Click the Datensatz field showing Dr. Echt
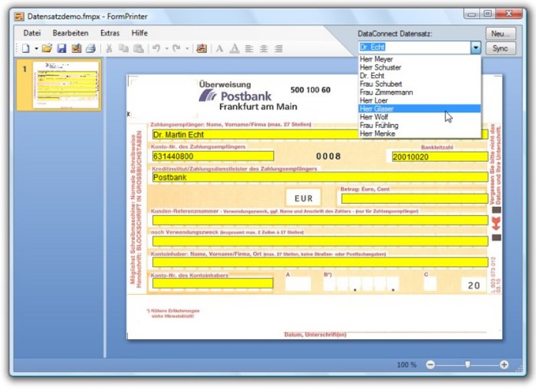Viewport: 536px width, 392px height. coord(414,48)
